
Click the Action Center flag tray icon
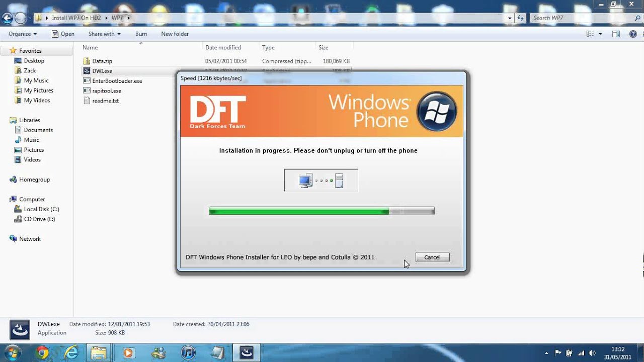[558, 353]
